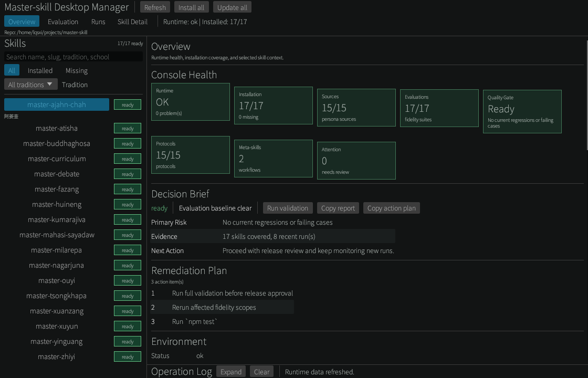Select master-atisha in skills list
Viewport: 588px width, 378px height.
click(57, 128)
